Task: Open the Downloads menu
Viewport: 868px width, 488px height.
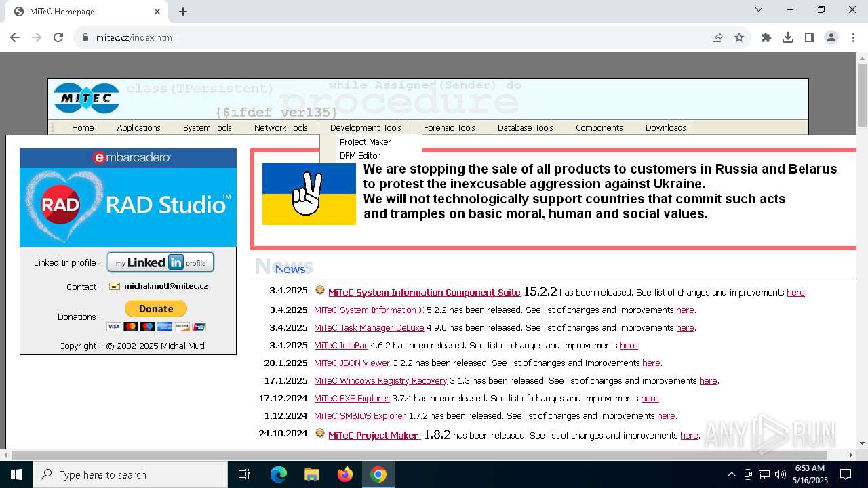Action: click(666, 127)
